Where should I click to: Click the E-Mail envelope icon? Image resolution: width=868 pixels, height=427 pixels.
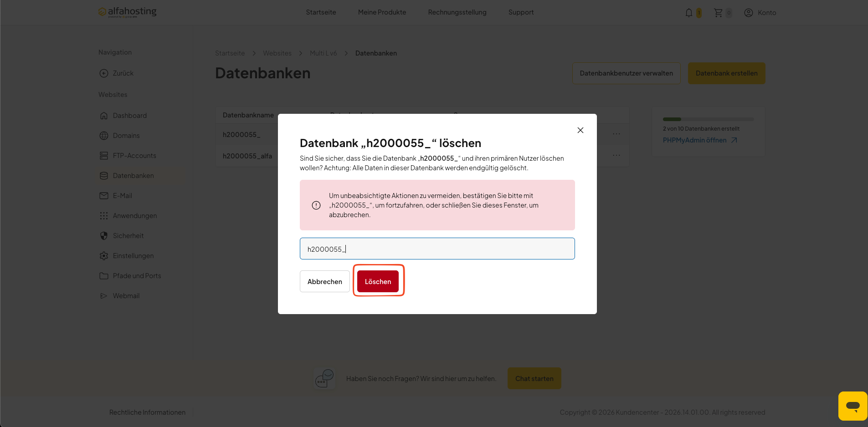(x=104, y=196)
